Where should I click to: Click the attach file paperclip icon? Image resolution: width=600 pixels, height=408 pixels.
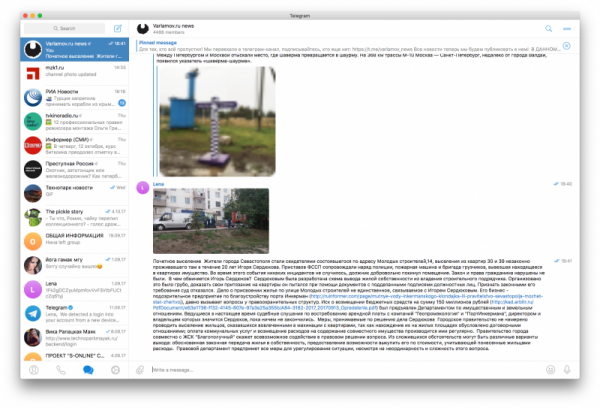140,370
